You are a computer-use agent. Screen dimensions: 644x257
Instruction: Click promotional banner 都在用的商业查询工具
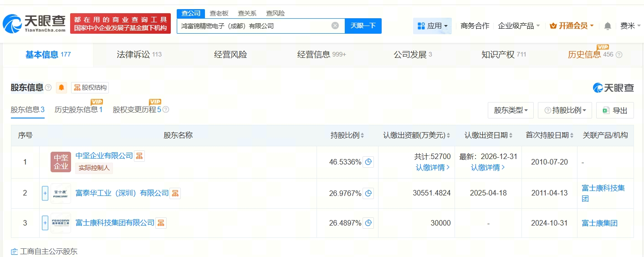click(121, 23)
